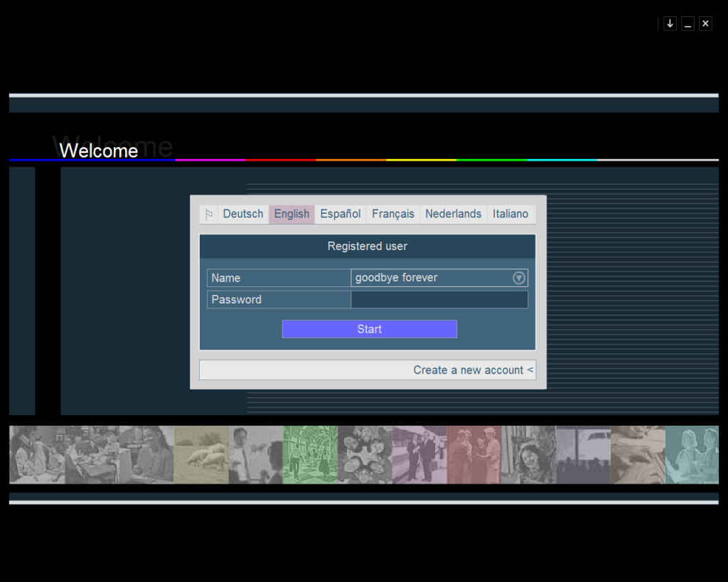Select the green-tinted corridor thumbnail
Viewport: 728px width, 582px height.
310,455
